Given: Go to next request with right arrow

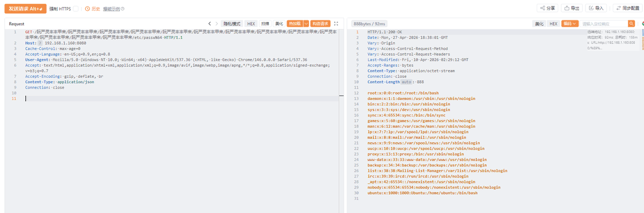Looking at the screenshot, I should [217, 24].
